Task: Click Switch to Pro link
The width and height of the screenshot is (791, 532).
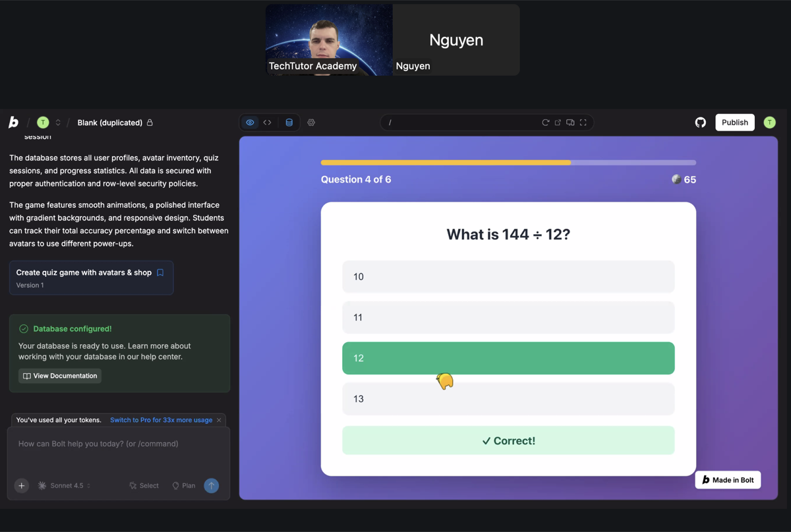Action: click(161, 420)
